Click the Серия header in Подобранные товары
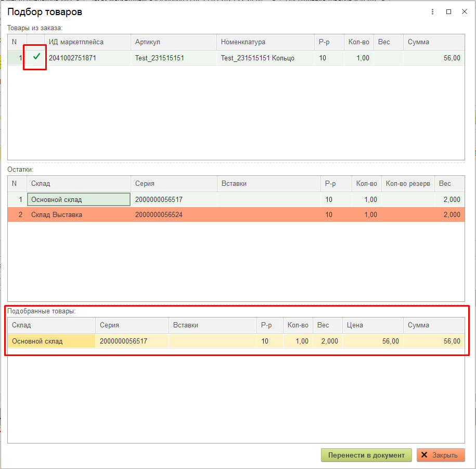The height and width of the screenshot is (469, 476). (x=132, y=325)
